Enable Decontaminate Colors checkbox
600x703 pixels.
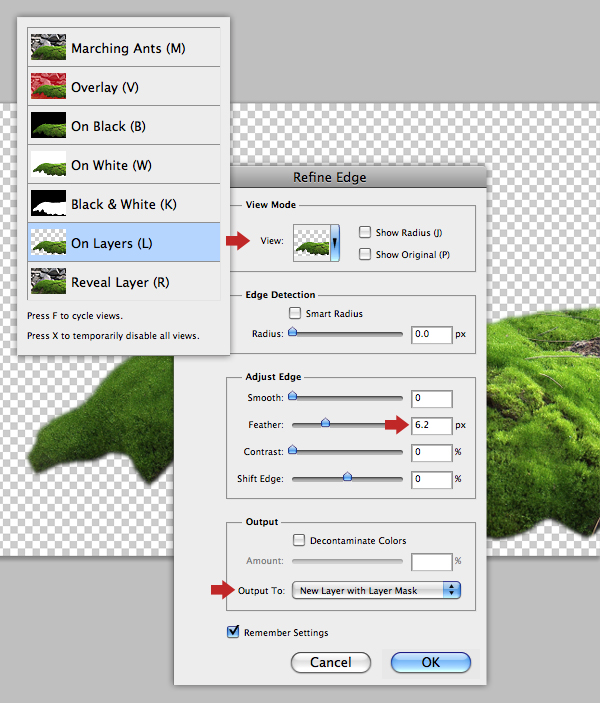click(299, 540)
